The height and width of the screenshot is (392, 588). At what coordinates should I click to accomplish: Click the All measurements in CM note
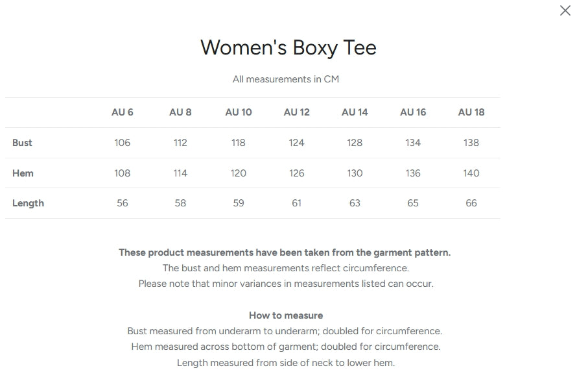click(x=286, y=79)
